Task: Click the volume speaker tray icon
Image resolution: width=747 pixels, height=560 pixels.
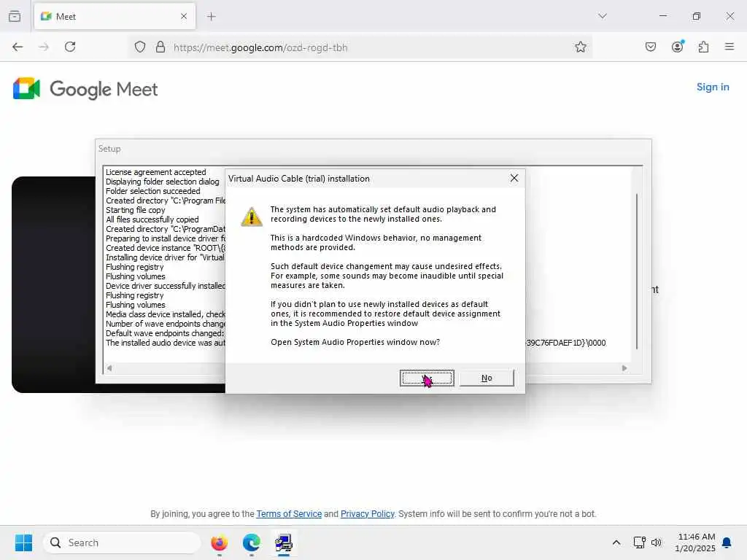Action: tap(656, 542)
